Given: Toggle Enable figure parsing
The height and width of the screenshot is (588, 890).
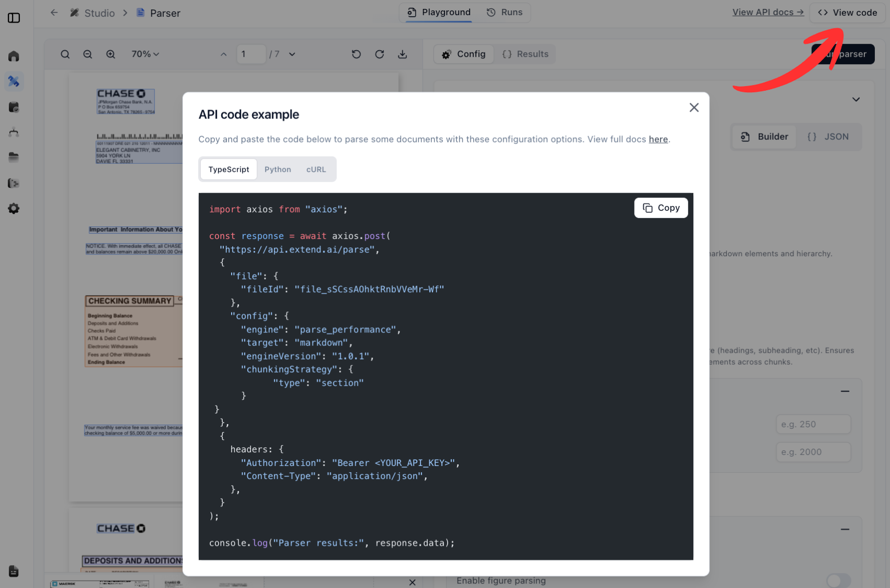Looking at the screenshot, I should click(x=838, y=580).
